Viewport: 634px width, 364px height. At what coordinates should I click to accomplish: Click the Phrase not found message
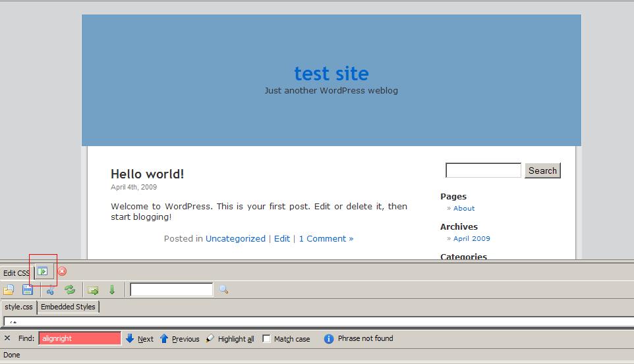click(x=366, y=338)
